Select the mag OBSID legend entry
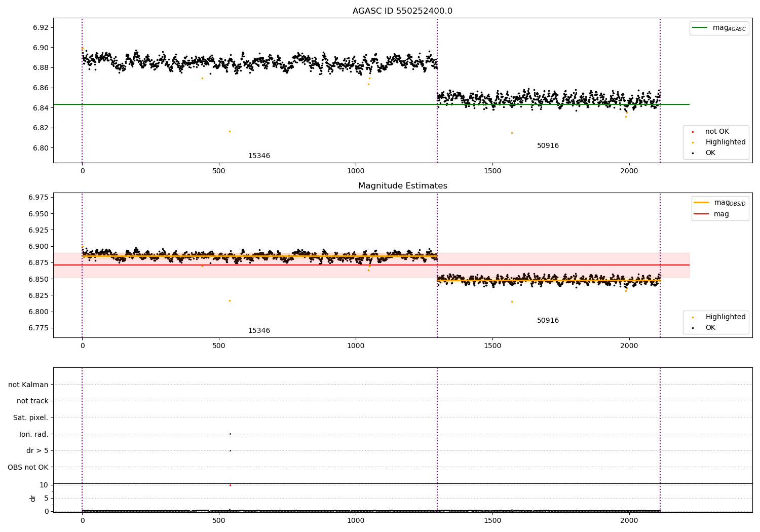 coord(720,203)
